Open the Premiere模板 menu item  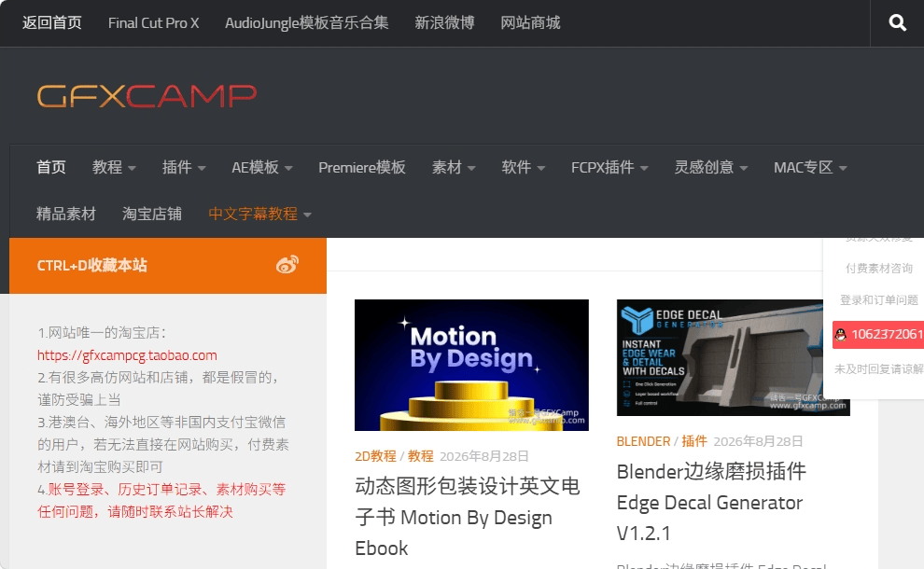tap(362, 167)
